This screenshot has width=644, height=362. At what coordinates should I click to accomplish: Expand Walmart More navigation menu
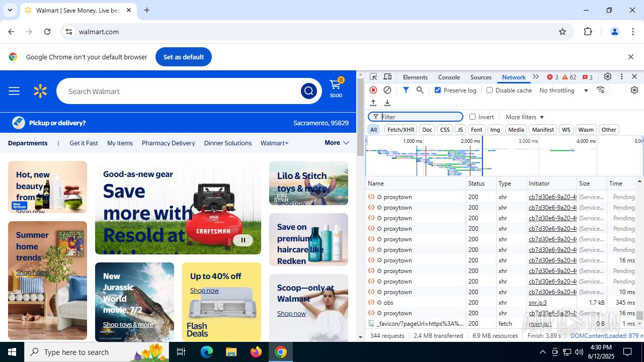[337, 143]
